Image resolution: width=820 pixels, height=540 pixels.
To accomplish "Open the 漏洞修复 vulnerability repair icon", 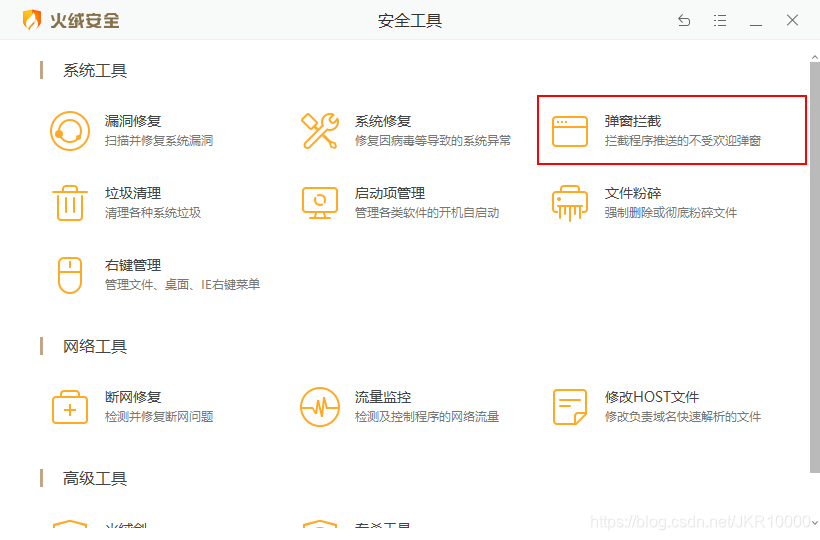I will [x=70, y=131].
